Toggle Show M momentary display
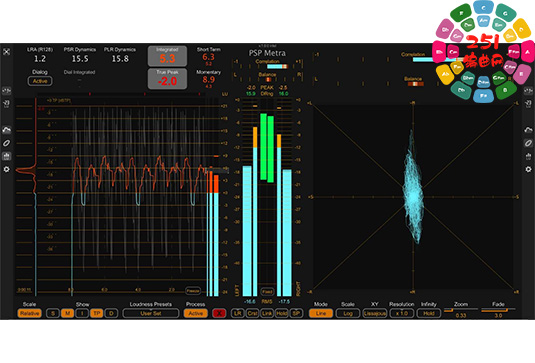 (x=67, y=313)
